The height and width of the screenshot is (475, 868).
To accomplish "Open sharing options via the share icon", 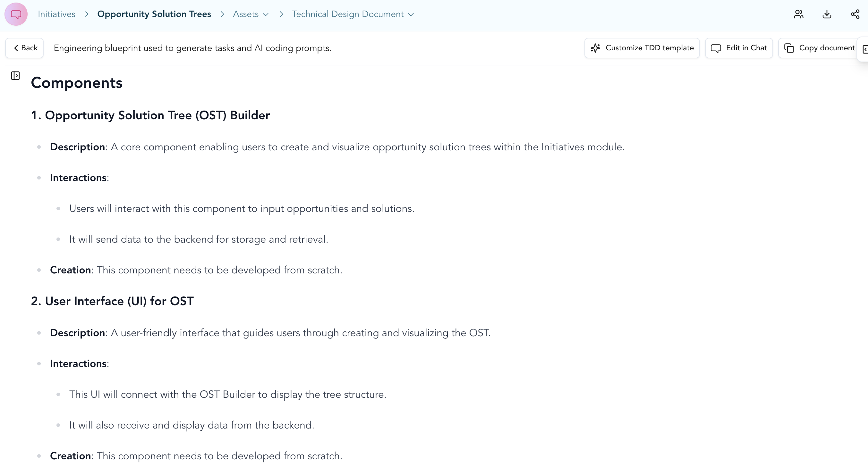I will tap(855, 14).
